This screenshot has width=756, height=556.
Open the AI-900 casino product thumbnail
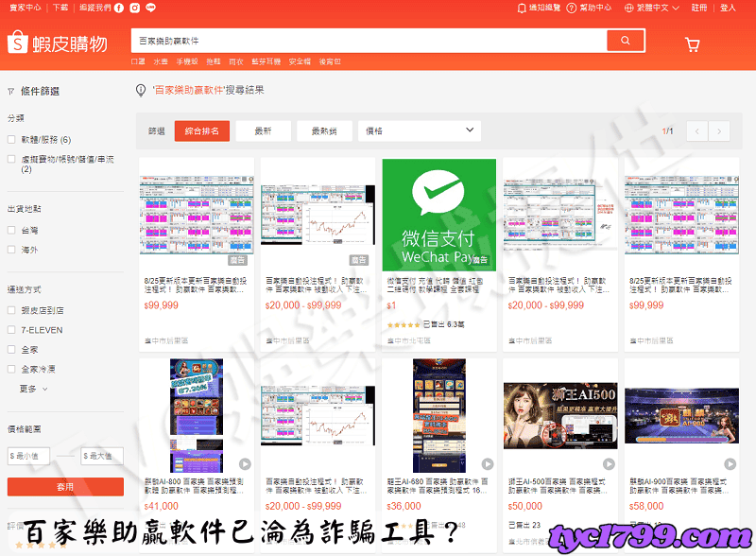pos(681,415)
